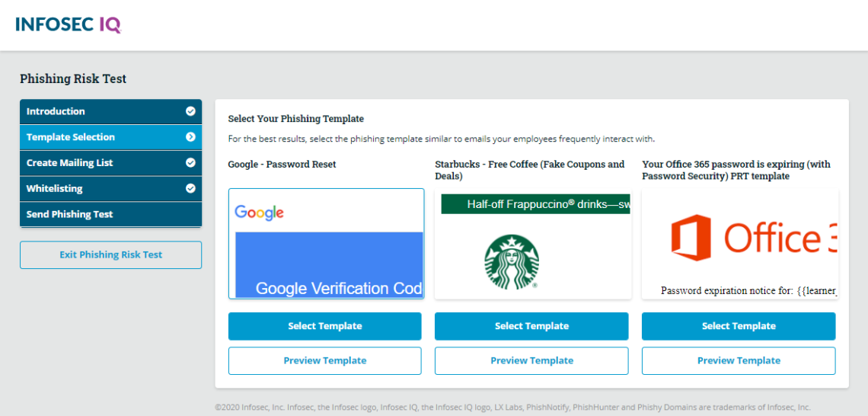868x416 pixels.
Task: Go to the Template Selection step
Action: [x=99, y=137]
